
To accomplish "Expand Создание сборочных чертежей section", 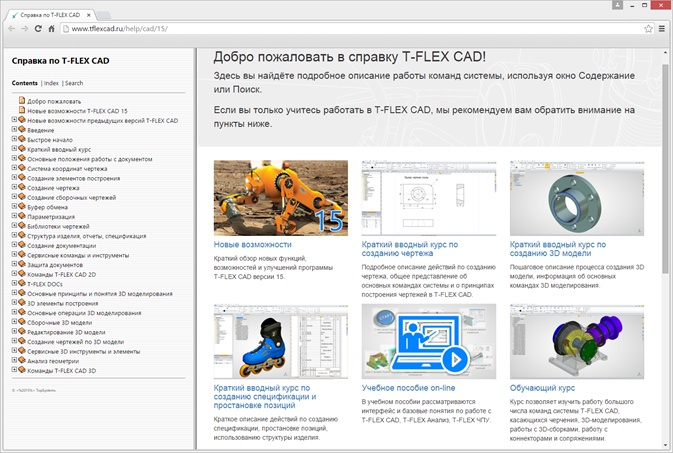I will coord(14,197).
